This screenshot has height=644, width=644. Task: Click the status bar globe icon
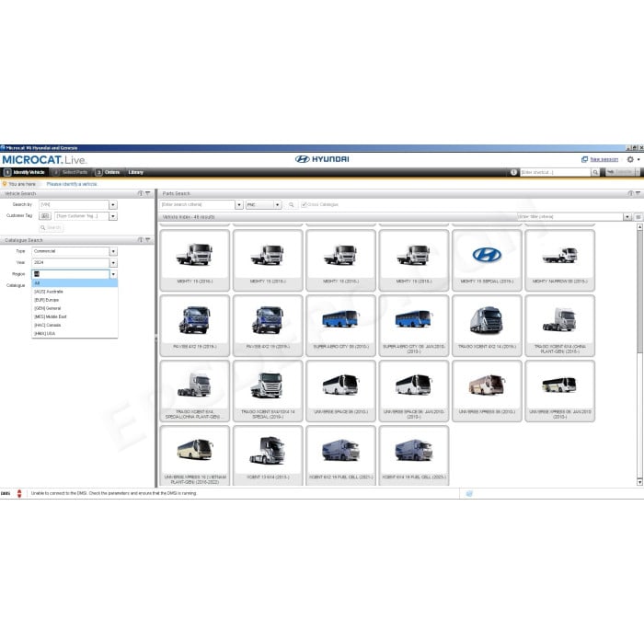pyautogui.click(x=469, y=493)
